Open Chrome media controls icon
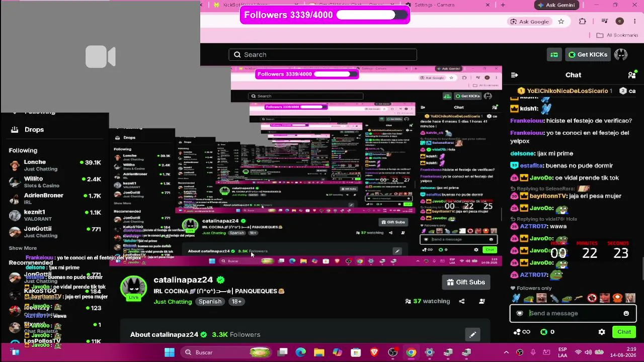Screen dimensions: 644x362 click(x=605, y=22)
